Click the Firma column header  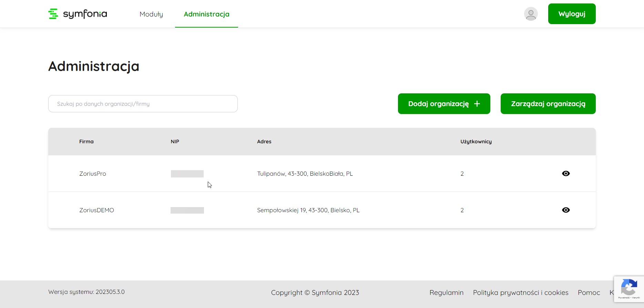(x=86, y=142)
